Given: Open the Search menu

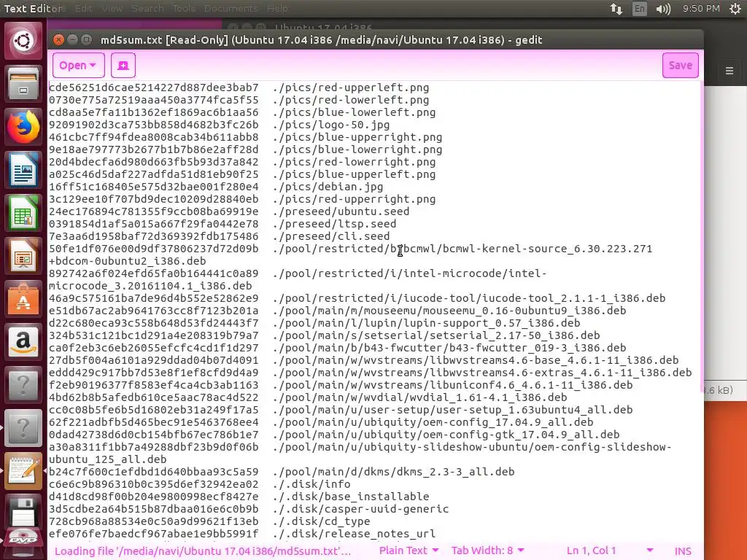Looking at the screenshot, I should click(x=147, y=9).
